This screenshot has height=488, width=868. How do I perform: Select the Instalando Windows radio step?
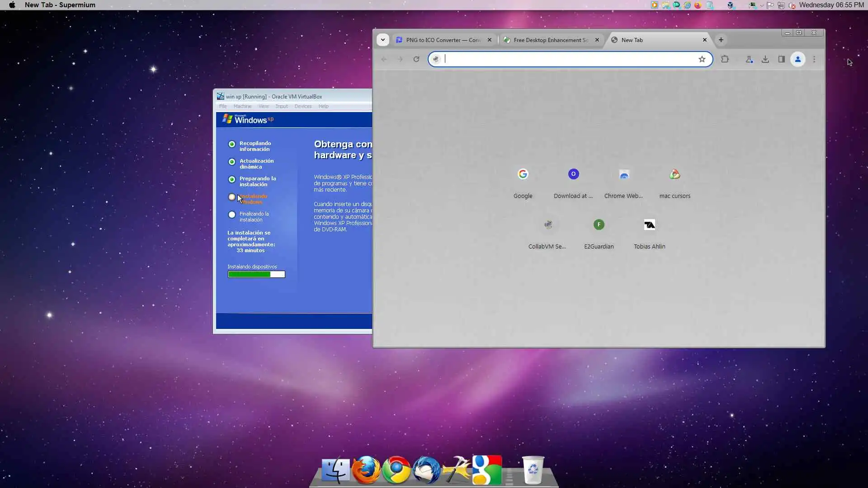[232, 197]
